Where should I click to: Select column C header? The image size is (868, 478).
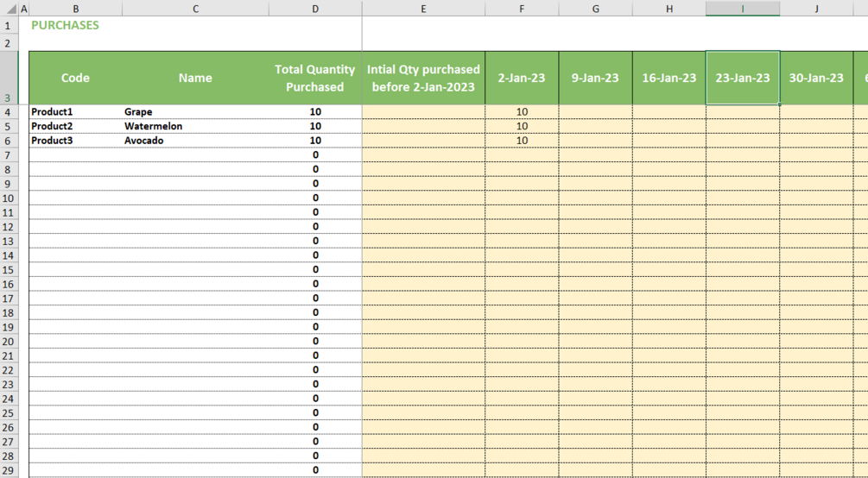(195, 9)
